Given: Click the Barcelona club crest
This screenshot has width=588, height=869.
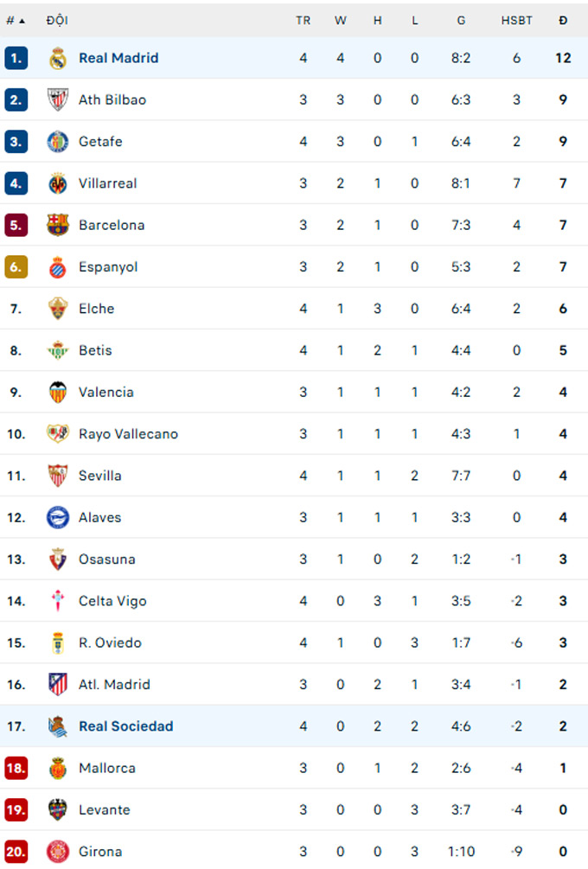Looking at the screenshot, I should pyautogui.click(x=58, y=225).
